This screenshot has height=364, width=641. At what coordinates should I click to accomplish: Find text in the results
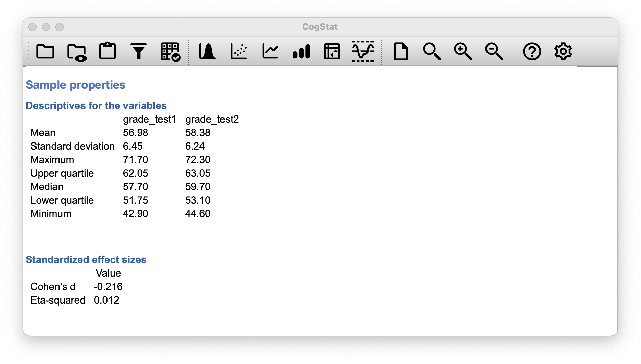pyautogui.click(x=431, y=51)
